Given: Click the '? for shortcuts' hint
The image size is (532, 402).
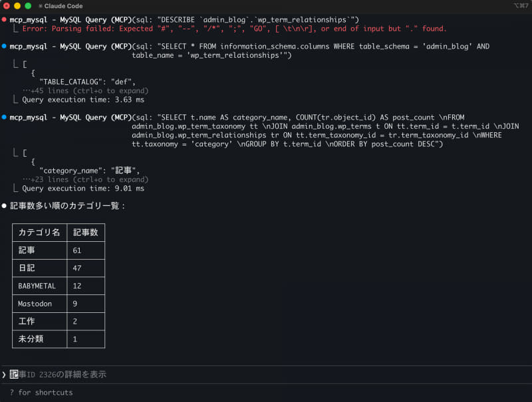Looking at the screenshot, I should point(41,393).
